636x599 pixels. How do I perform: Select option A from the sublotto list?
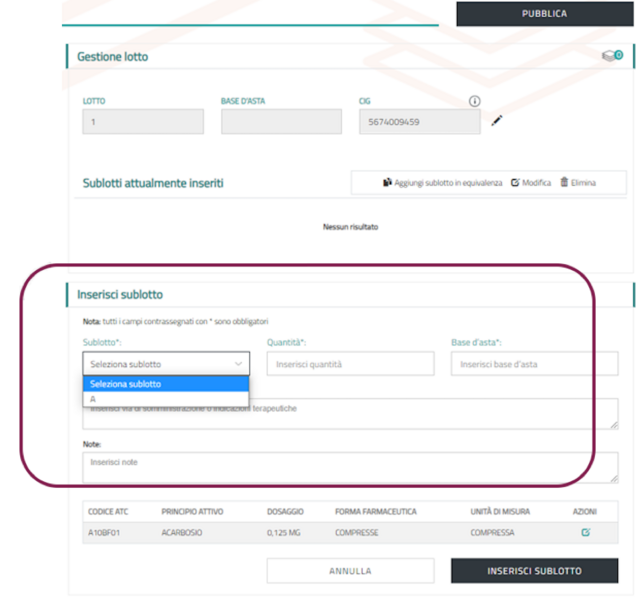pos(165,399)
